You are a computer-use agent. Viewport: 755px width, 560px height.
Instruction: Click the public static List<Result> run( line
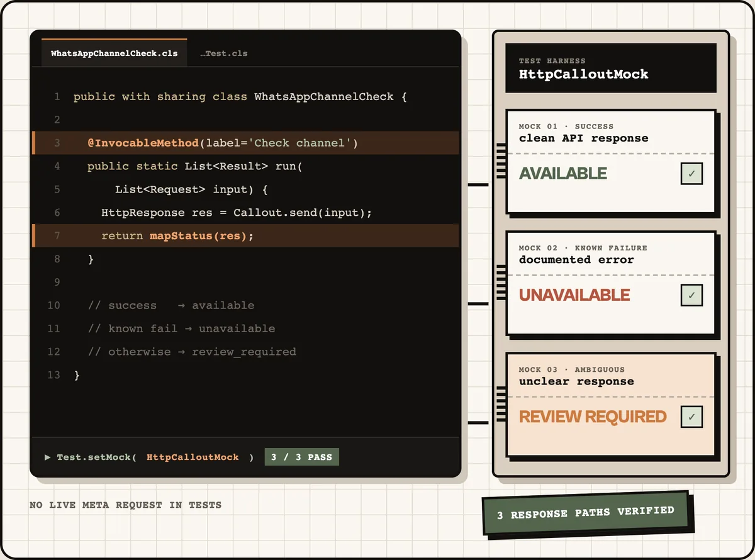tap(195, 166)
